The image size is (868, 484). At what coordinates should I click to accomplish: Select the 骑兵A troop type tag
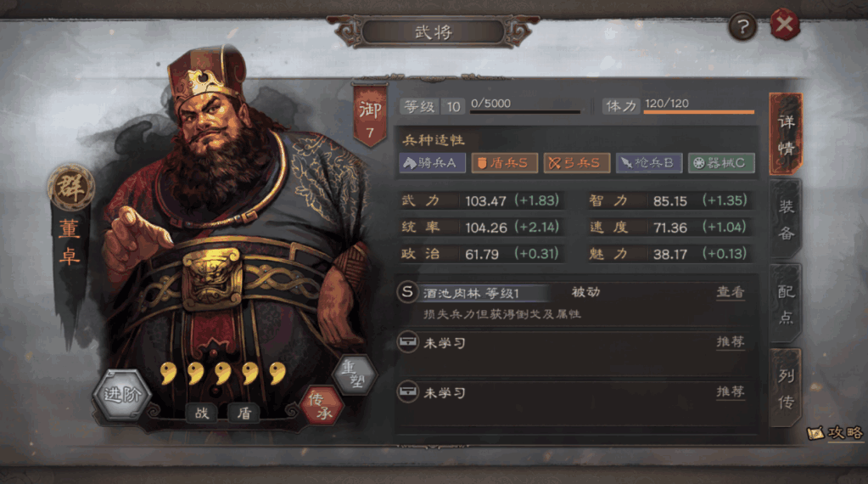(432, 163)
